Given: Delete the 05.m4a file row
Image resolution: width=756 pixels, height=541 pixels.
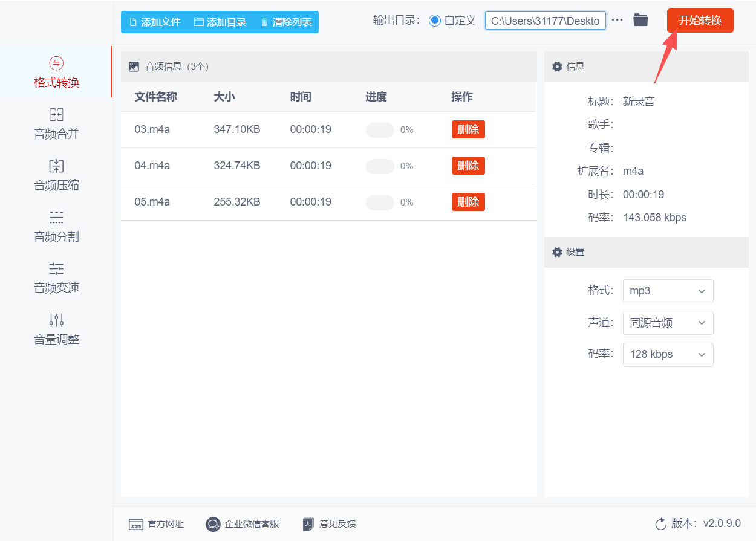Looking at the screenshot, I should [468, 202].
